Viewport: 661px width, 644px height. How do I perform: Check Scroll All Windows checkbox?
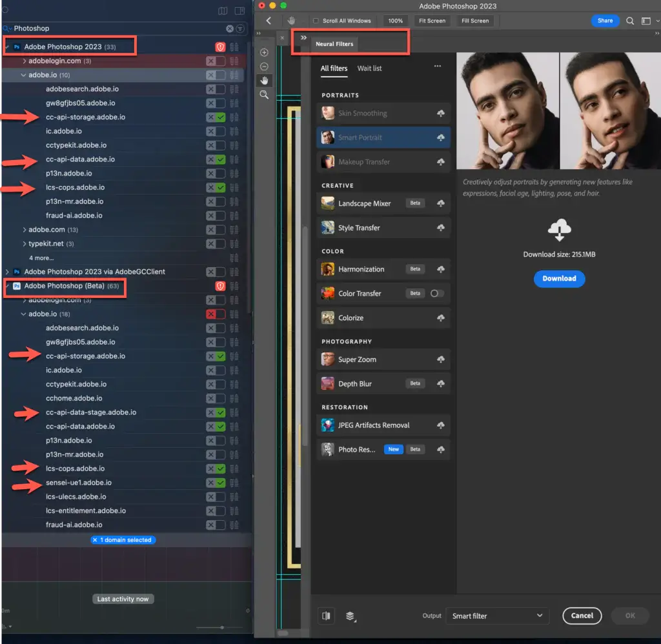coord(316,21)
